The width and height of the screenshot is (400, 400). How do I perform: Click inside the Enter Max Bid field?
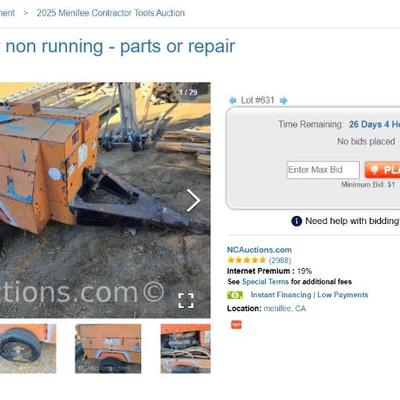tap(323, 170)
